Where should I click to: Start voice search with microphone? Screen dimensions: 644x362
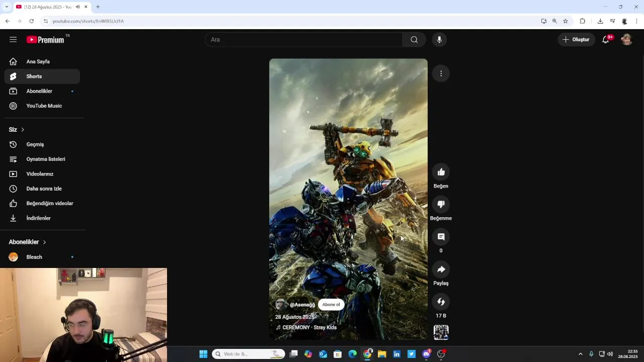click(439, 40)
